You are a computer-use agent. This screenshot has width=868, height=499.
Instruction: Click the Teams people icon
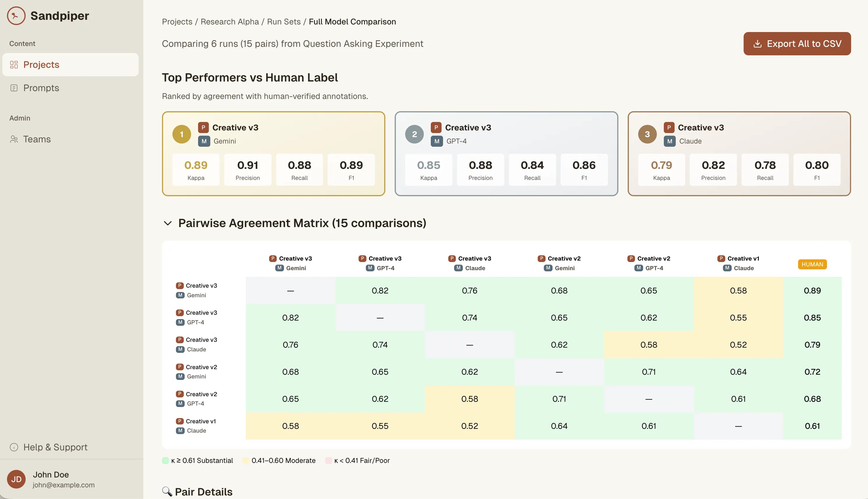[14, 139]
